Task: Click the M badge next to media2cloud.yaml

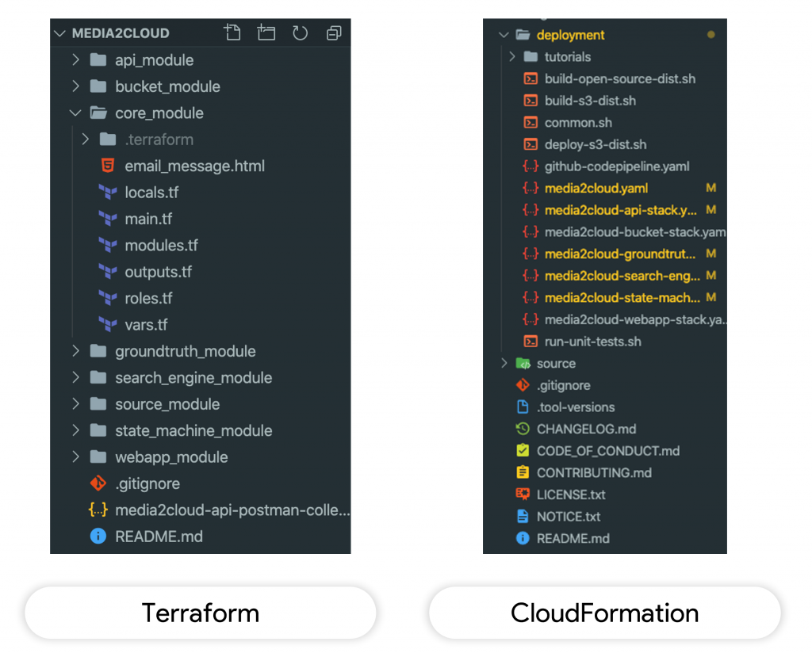Action: coord(711,188)
